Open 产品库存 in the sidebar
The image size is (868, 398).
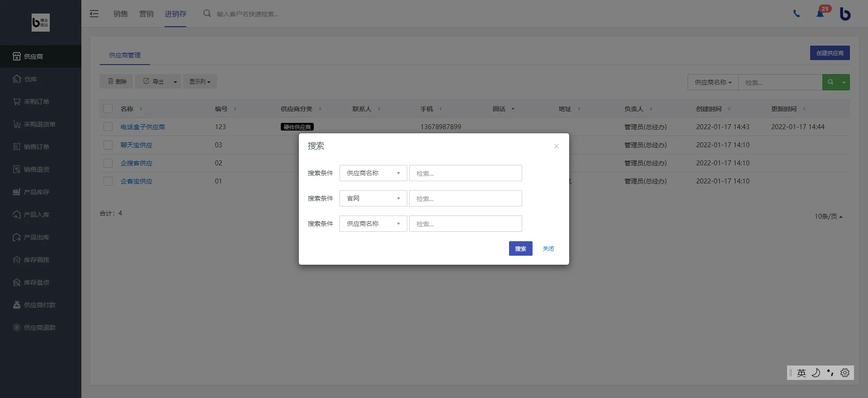click(40, 192)
